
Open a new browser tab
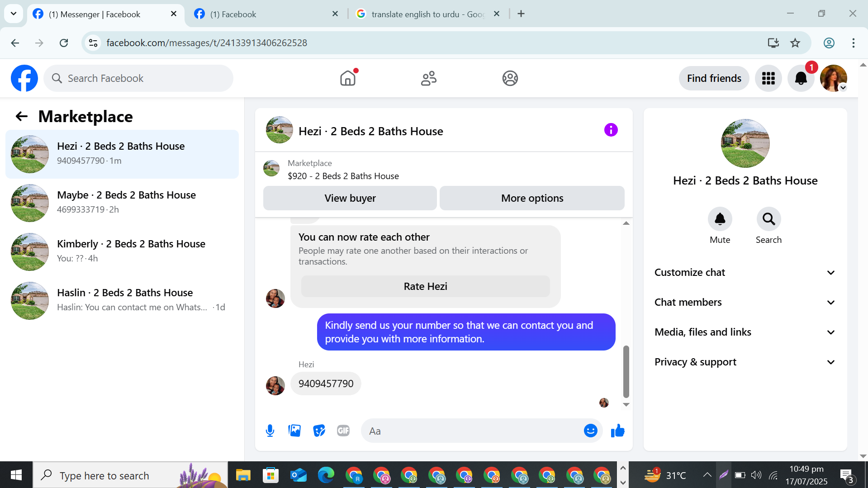(x=521, y=14)
